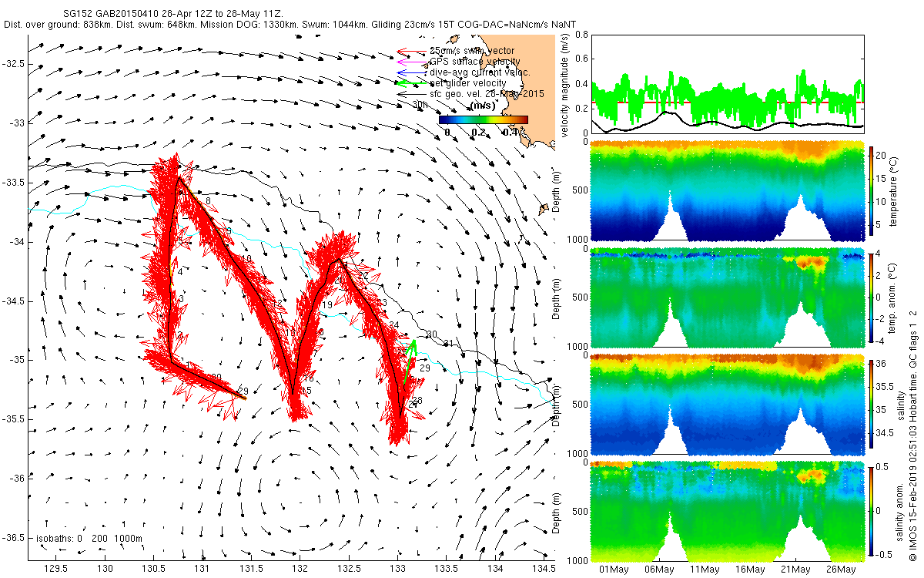Image resolution: width=924 pixels, height=578 pixels.
Task: Click the 'dive-avg current veloc.' legend label
Action: [480, 72]
